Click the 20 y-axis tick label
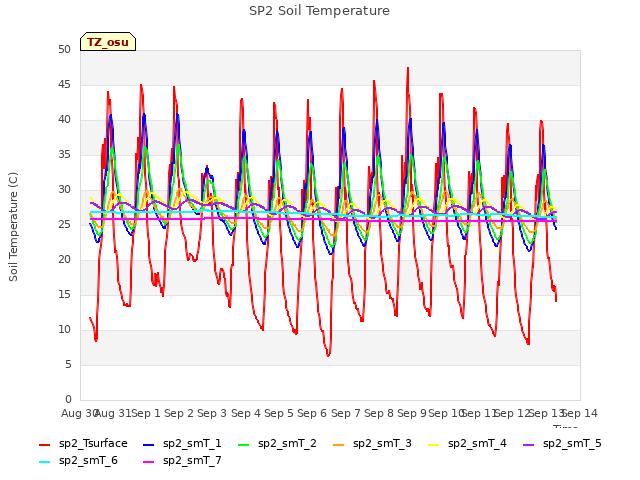640x480 pixels. (64, 260)
